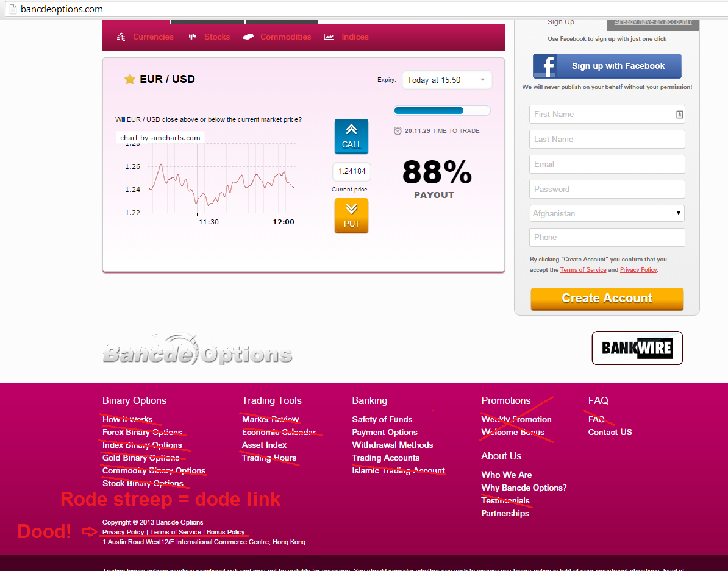Open the How it works footer link
728x571 pixels.
(127, 419)
